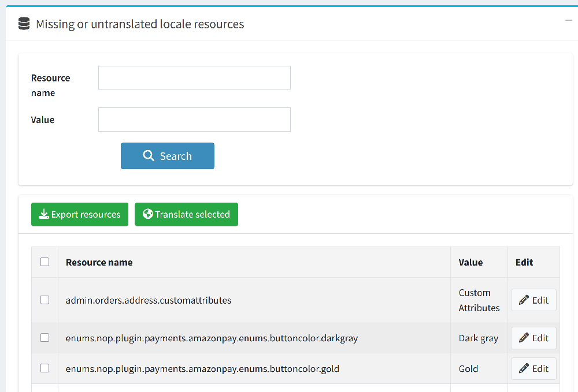Viewport: 578px width, 392px height.
Task: Tick the select-all checkbox in table header
Action: pyautogui.click(x=45, y=262)
